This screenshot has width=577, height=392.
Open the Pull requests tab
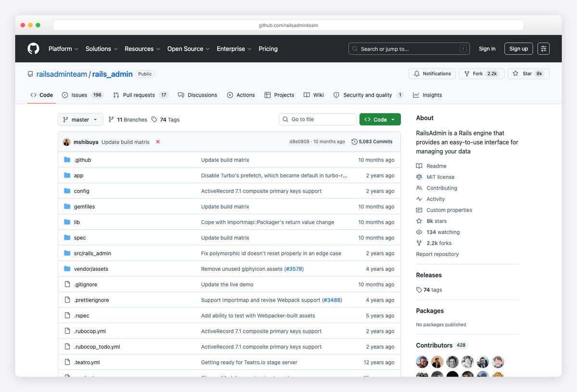point(140,95)
